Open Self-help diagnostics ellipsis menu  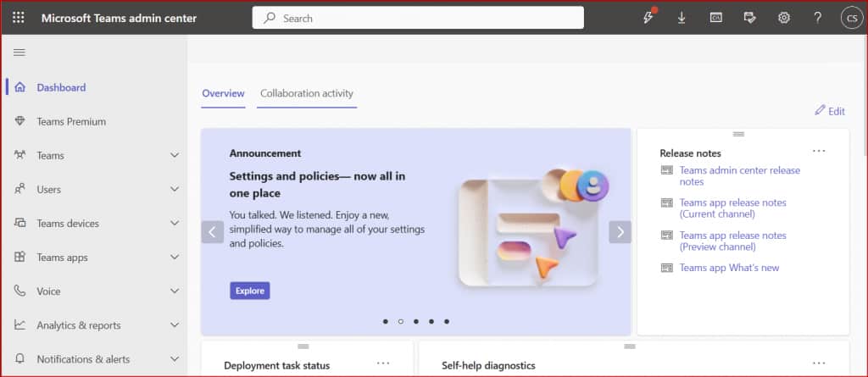pos(819,363)
